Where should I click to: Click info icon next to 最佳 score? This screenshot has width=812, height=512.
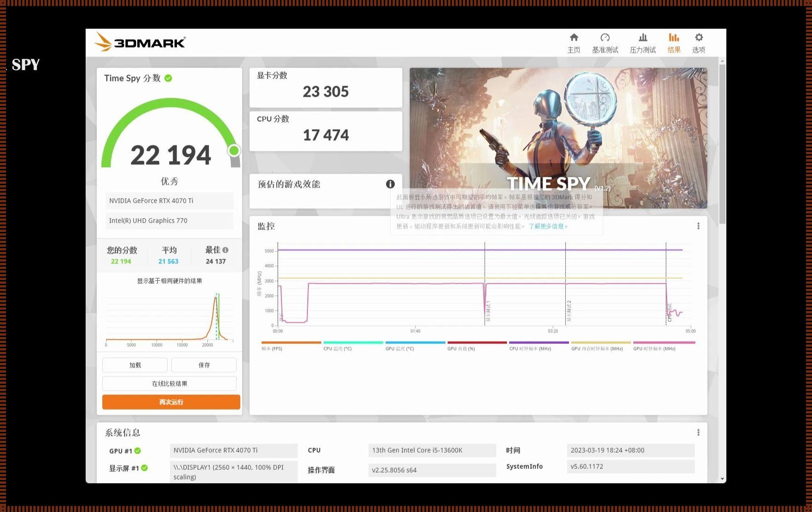225,250
